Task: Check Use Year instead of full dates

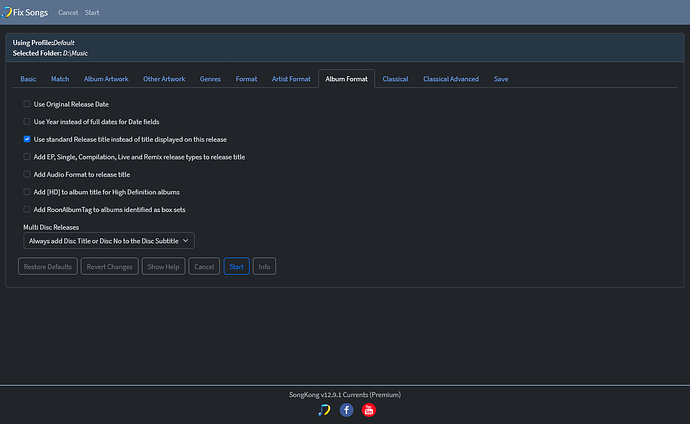Action: (27, 121)
